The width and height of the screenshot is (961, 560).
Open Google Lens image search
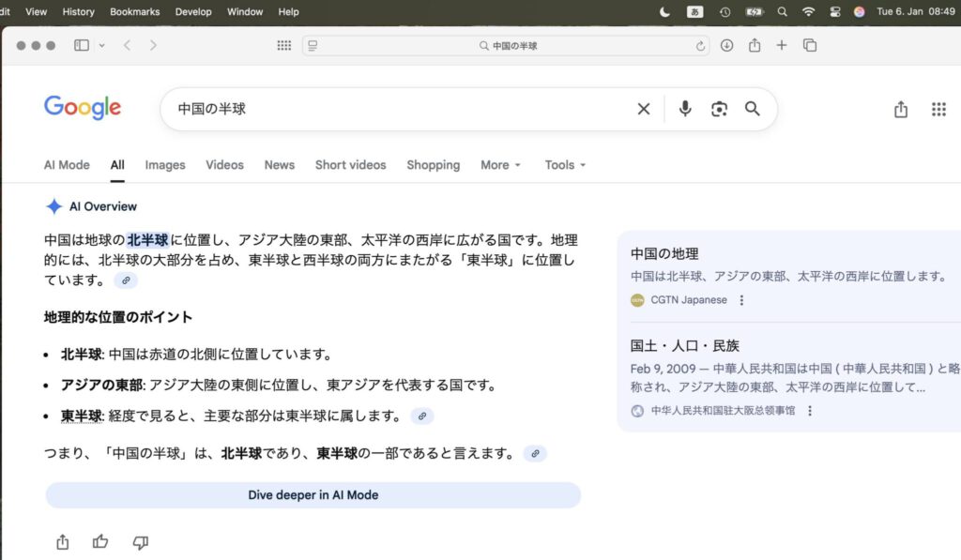719,109
